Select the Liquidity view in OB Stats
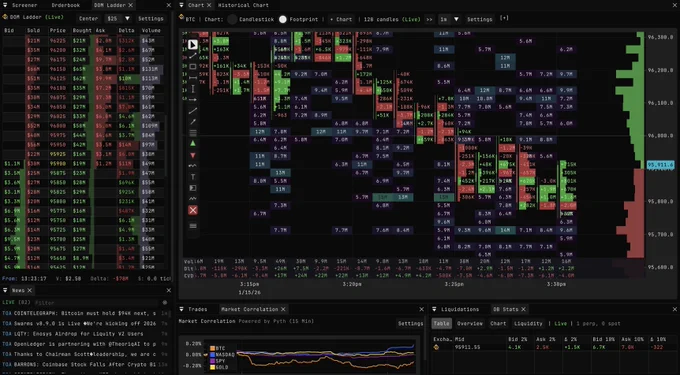 click(x=528, y=323)
